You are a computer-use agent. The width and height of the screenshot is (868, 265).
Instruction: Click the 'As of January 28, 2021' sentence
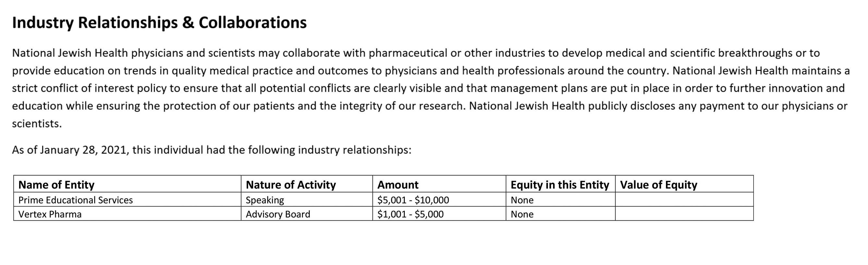pos(211,150)
